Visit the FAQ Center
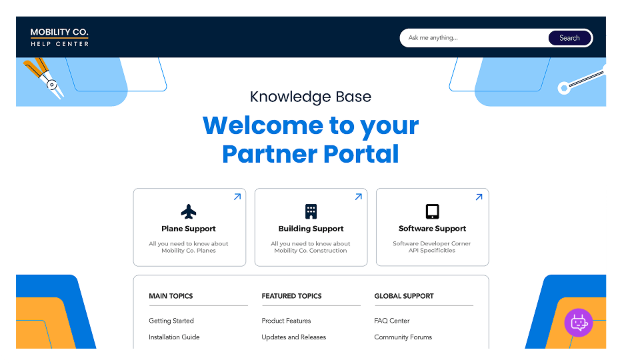The width and height of the screenshot is (622, 364). tap(392, 321)
